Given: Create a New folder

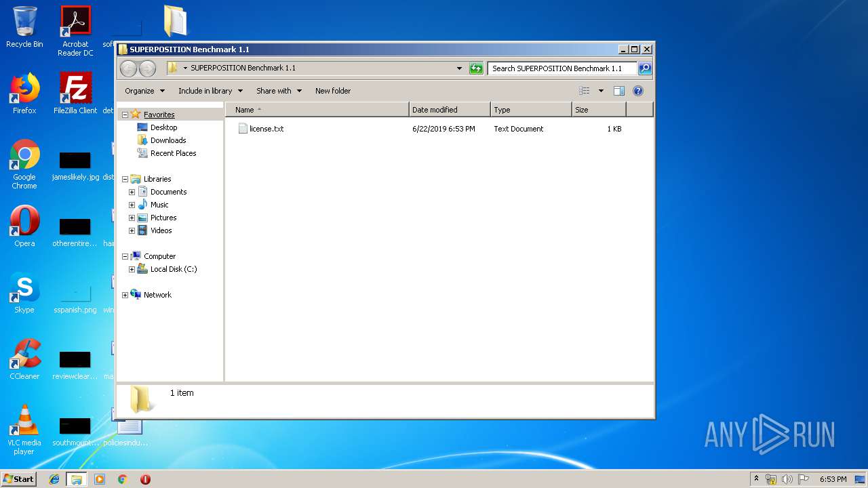Looking at the screenshot, I should [x=333, y=91].
